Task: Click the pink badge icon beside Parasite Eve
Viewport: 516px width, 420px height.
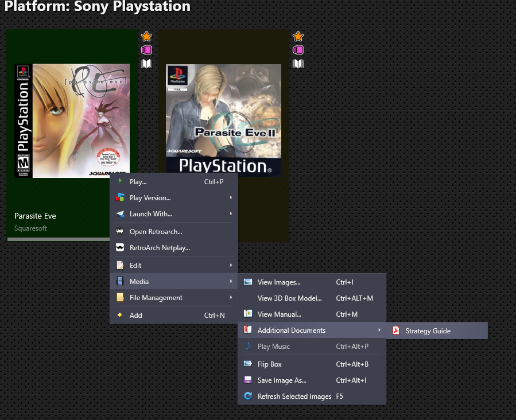Action: click(146, 50)
